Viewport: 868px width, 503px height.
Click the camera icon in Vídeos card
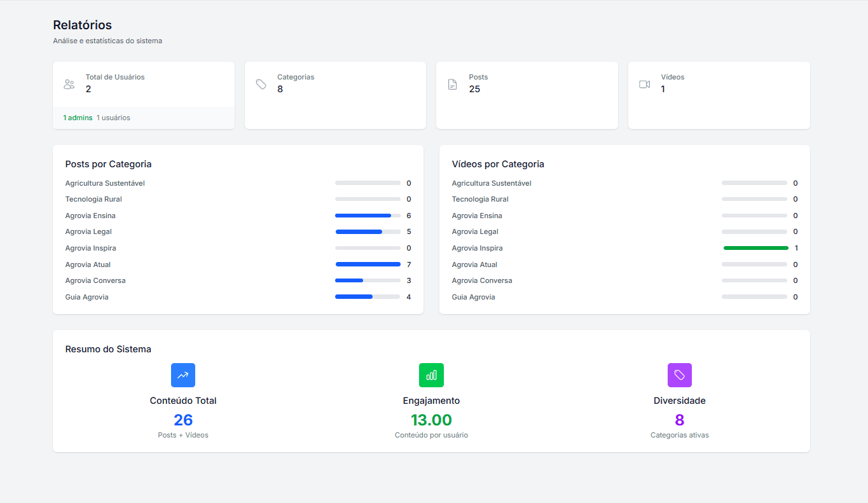pyautogui.click(x=645, y=84)
